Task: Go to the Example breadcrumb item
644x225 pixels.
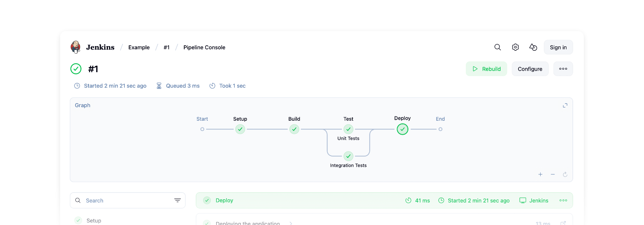Action: tap(139, 47)
